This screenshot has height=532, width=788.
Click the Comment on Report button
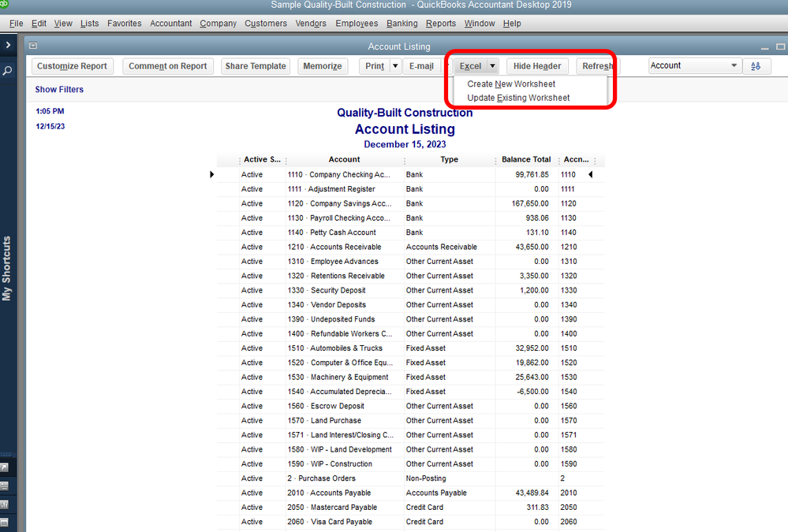(168, 65)
